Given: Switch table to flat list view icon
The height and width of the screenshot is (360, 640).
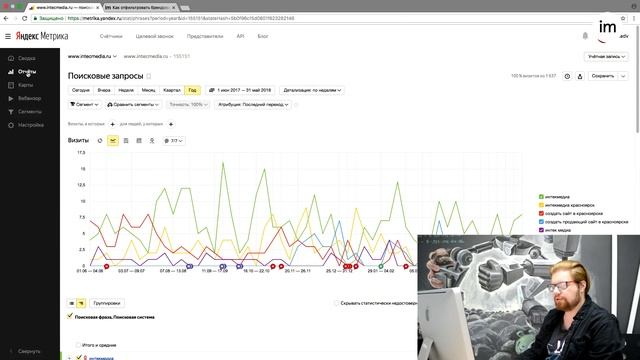Looking at the screenshot, I should [x=71, y=303].
